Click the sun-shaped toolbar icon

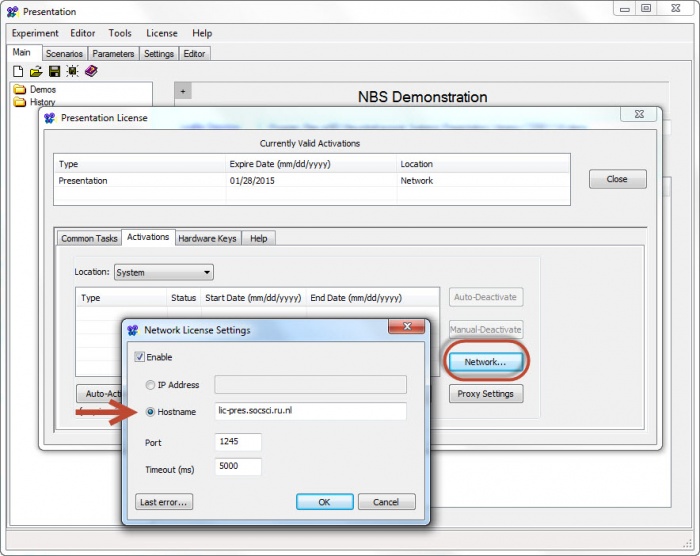pos(72,71)
